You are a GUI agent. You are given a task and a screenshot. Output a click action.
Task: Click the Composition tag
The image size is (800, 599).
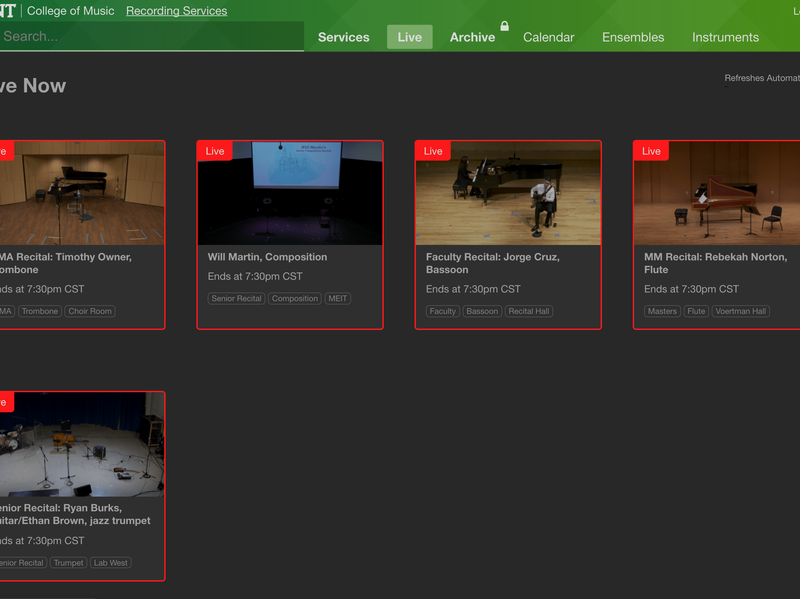tap(294, 298)
